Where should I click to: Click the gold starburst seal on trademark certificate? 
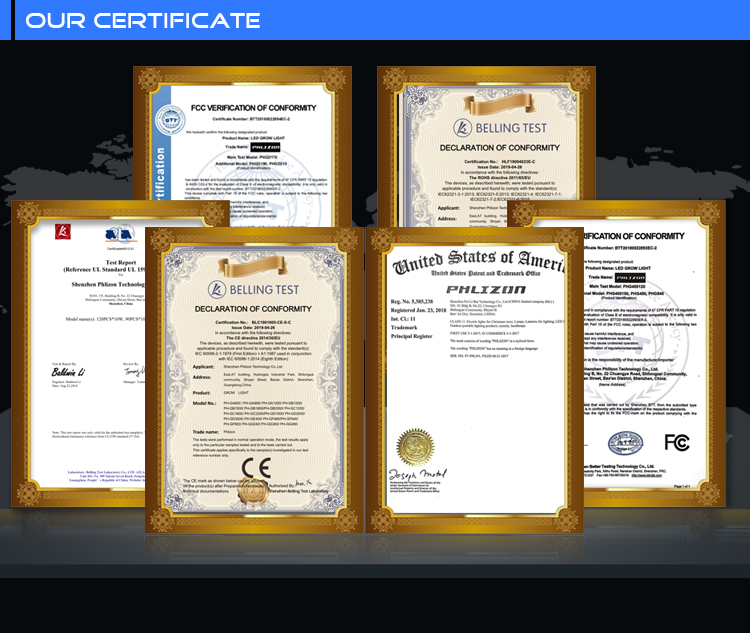pyautogui.click(x=415, y=447)
